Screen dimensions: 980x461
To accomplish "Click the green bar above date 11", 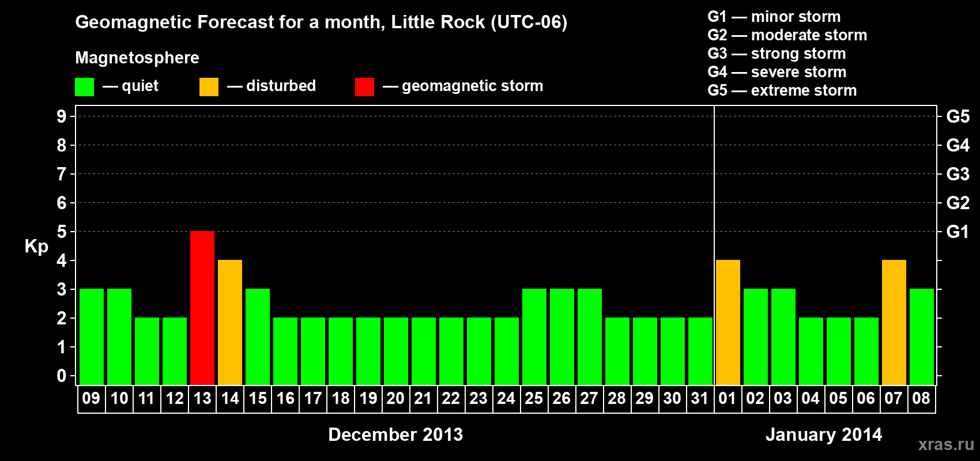I will 147,352.
